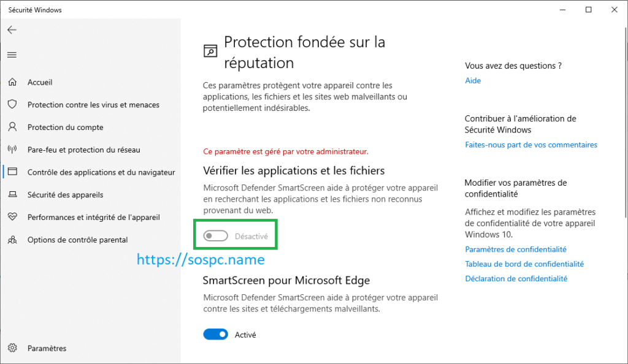The image size is (628, 364).
Task: Open 'Tableau de bord de confidentialité' link
Action: tap(524, 264)
